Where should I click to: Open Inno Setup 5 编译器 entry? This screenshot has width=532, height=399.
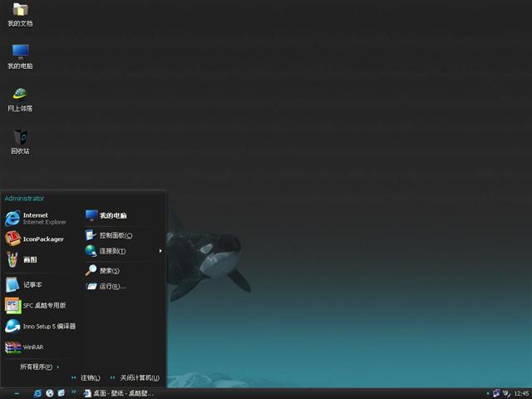click(40, 327)
